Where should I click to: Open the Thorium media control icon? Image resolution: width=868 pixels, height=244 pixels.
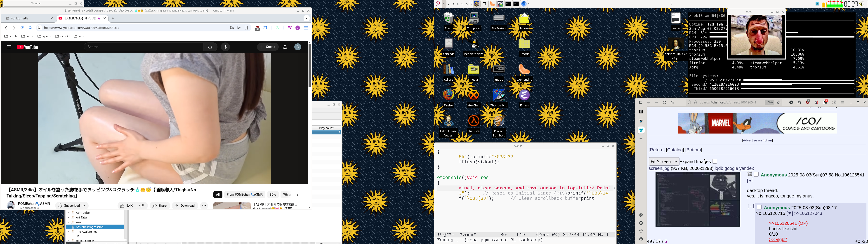click(289, 28)
